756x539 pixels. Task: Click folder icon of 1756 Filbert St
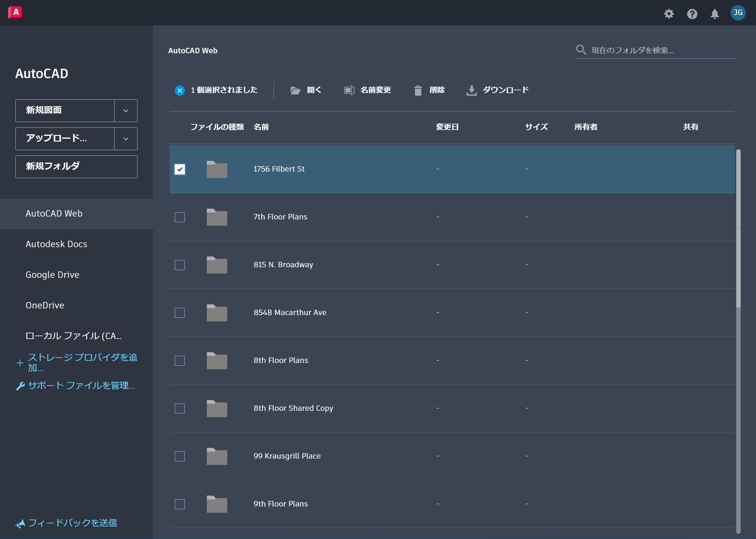click(217, 169)
